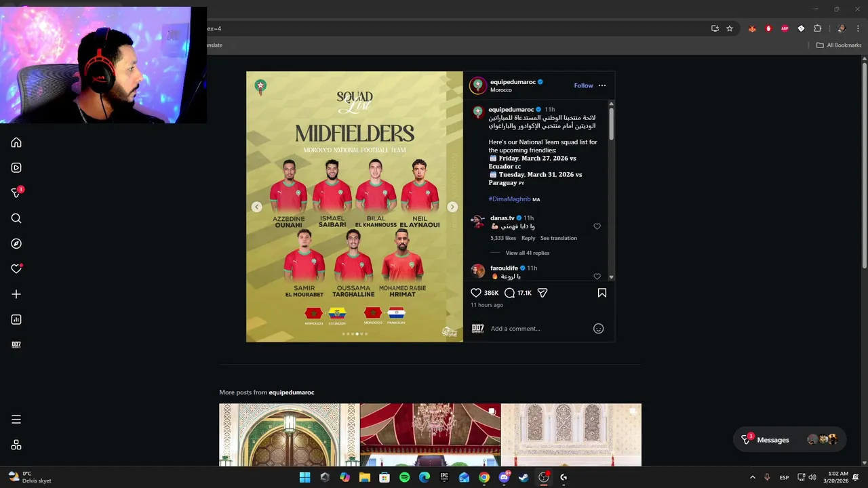This screenshot has height=488, width=868.
Task: Go to the next carousel slide
Action: tap(452, 207)
